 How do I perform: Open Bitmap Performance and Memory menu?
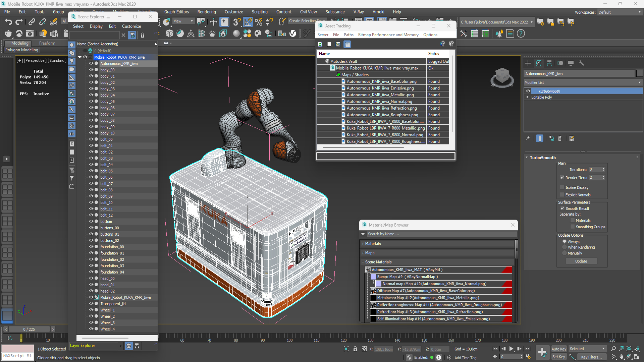[x=388, y=35]
